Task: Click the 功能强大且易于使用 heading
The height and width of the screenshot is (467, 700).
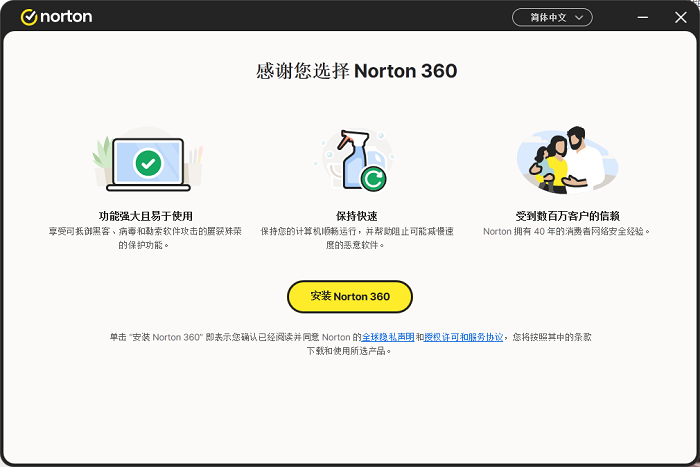Action: (146, 216)
